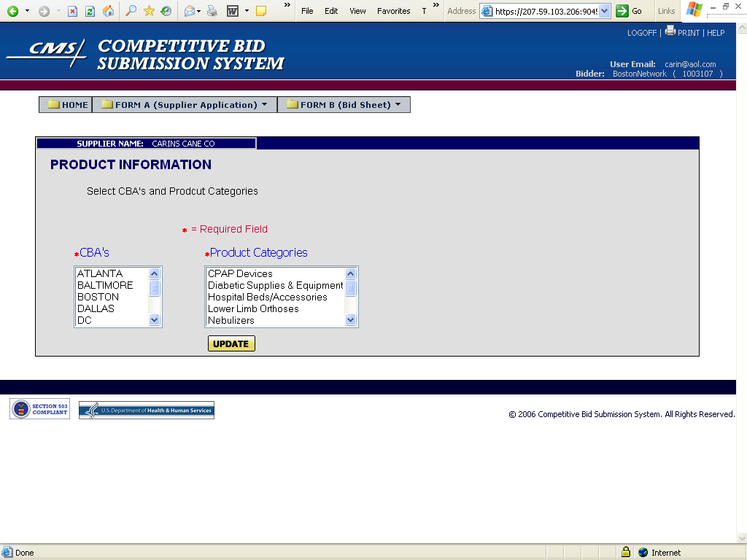Click the HELP link in header
This screenshot has height=560, width=747.
pyautogui.click(x=716, y=33)
